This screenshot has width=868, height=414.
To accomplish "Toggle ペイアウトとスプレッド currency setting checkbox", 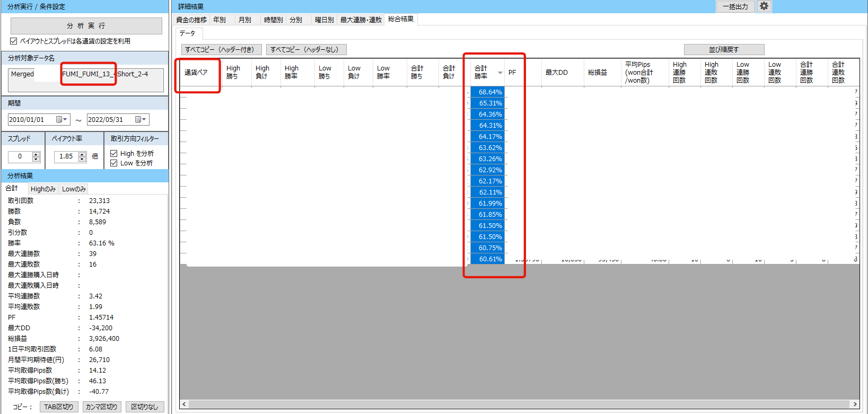I will tap(14, 41).
